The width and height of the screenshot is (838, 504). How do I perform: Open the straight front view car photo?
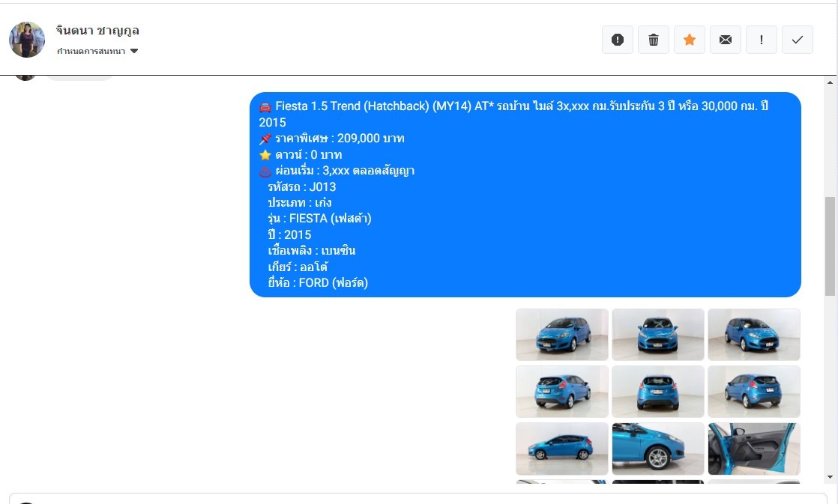658,335
